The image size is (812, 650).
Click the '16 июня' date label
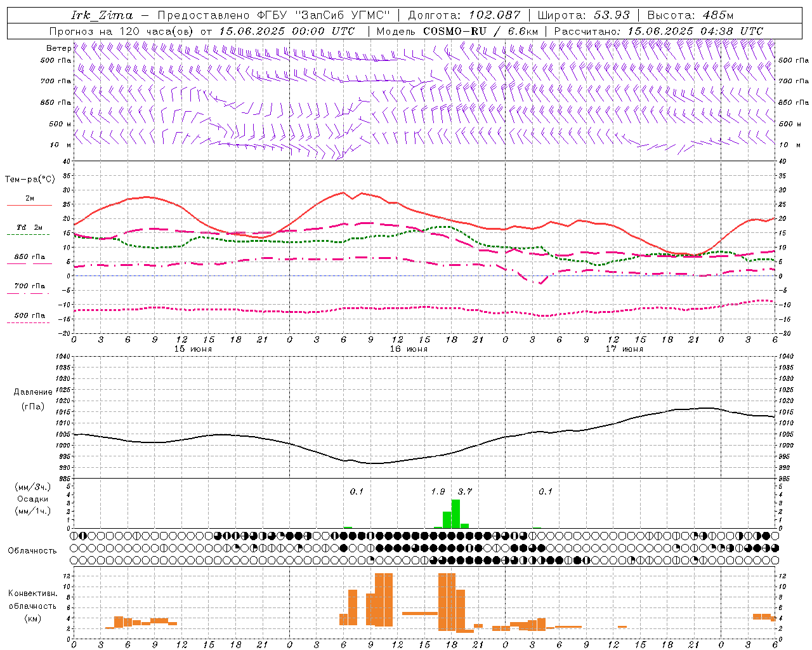tap(409, 349)
